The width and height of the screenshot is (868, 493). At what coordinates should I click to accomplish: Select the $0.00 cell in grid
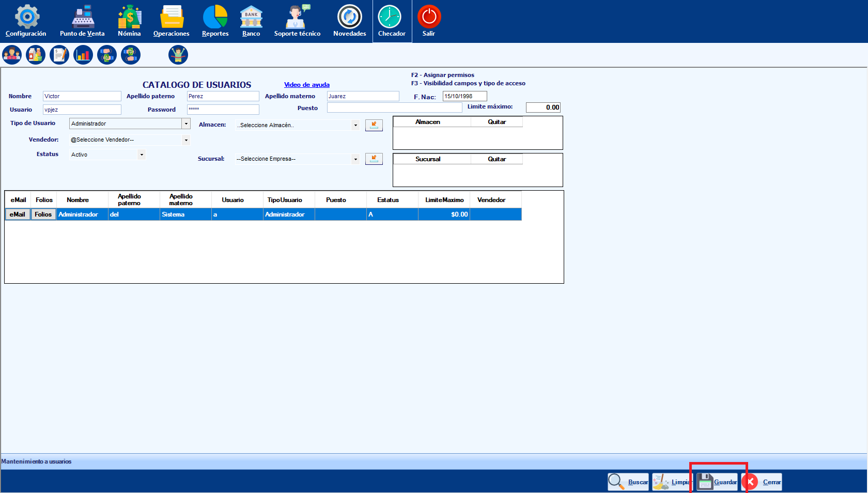(x=444, y=214)
